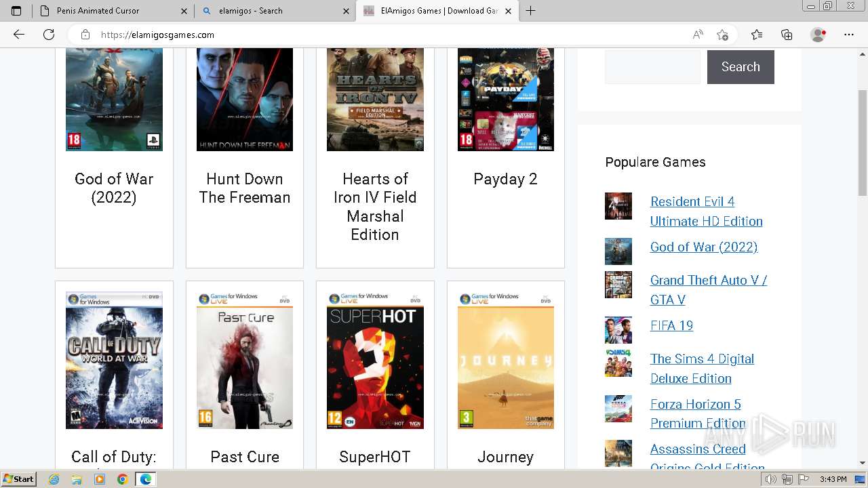
Task: Open the Favorites list icon
Action: [757, 35]
